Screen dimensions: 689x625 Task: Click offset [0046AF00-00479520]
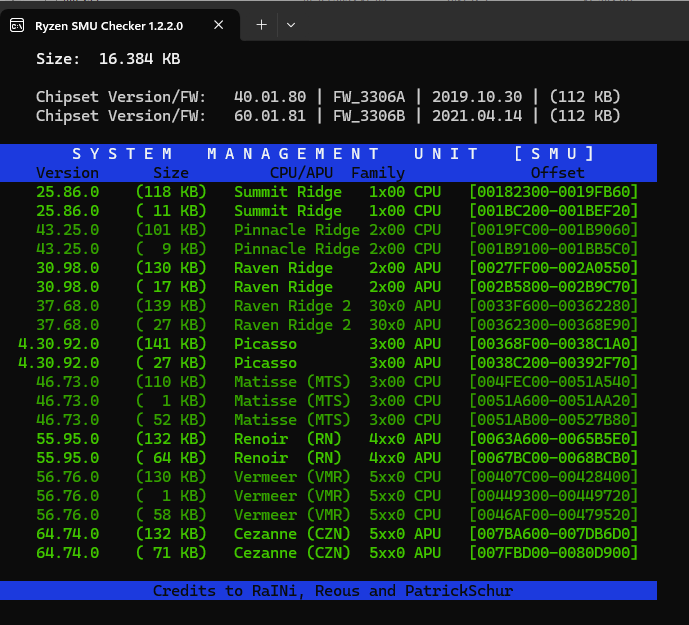pyautogui.click(x=554, y=515)
